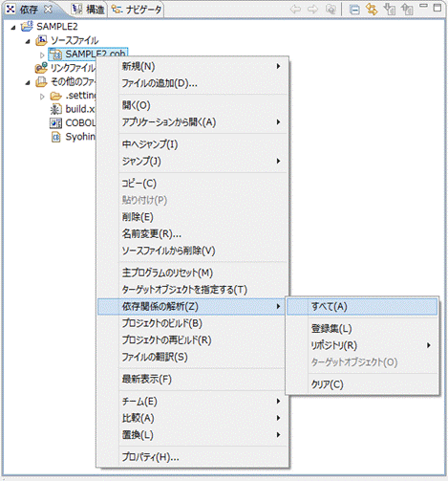The width and height of the screenshot is (448, 481).
Task: Click the SAMPLE2.cob file icon
Action: (56, 55)
